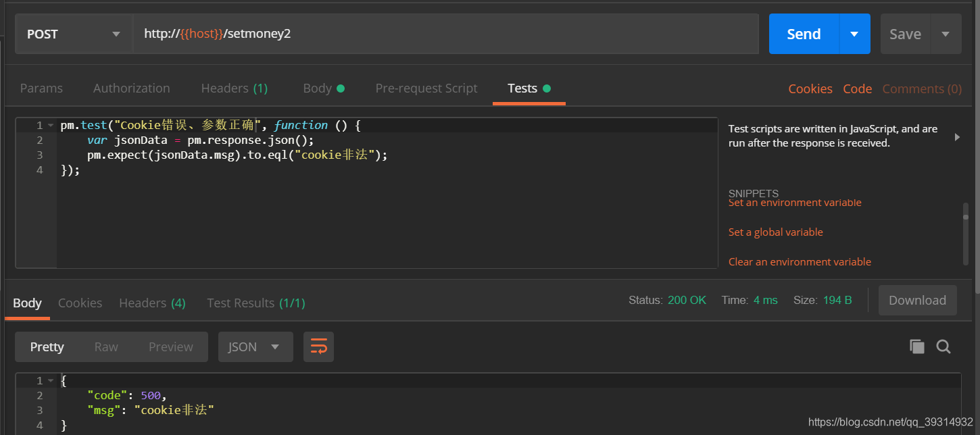Open the Cookies link near Code
This screenshot has height=435, width=980.
tap(810, 89)
